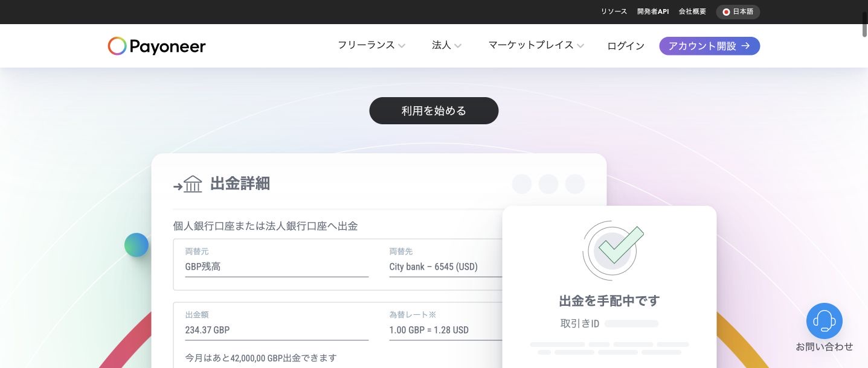This screenshot has width=868, height=368.
Task: Click 個人銀行口座または法人銀行口座へ出金 text
Action: 265,226
